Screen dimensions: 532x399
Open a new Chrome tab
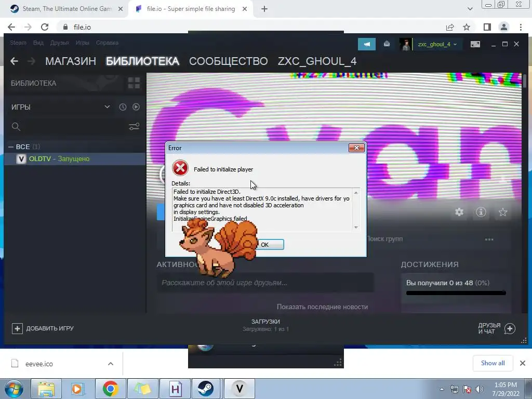pyautogui.click(x=264, y=9)
